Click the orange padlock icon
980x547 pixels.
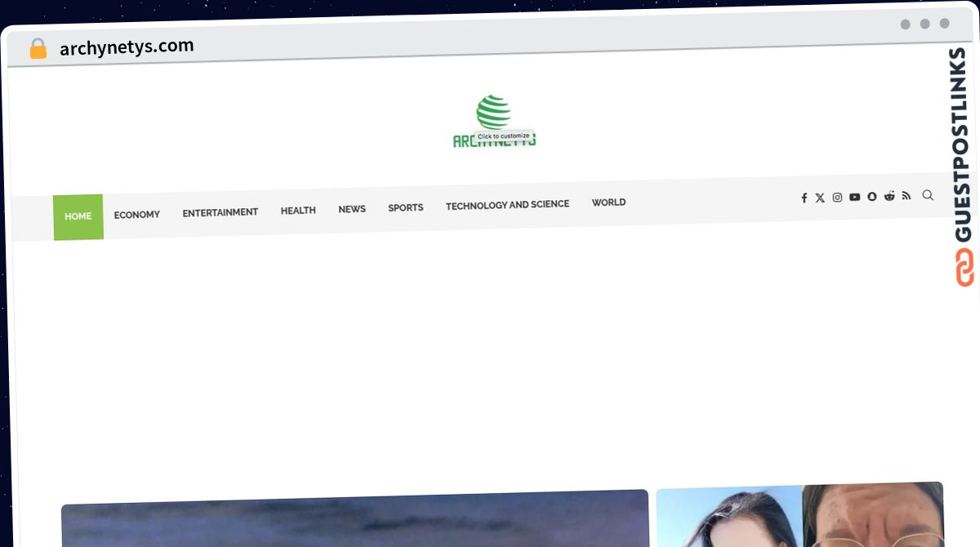coord(38,49)
